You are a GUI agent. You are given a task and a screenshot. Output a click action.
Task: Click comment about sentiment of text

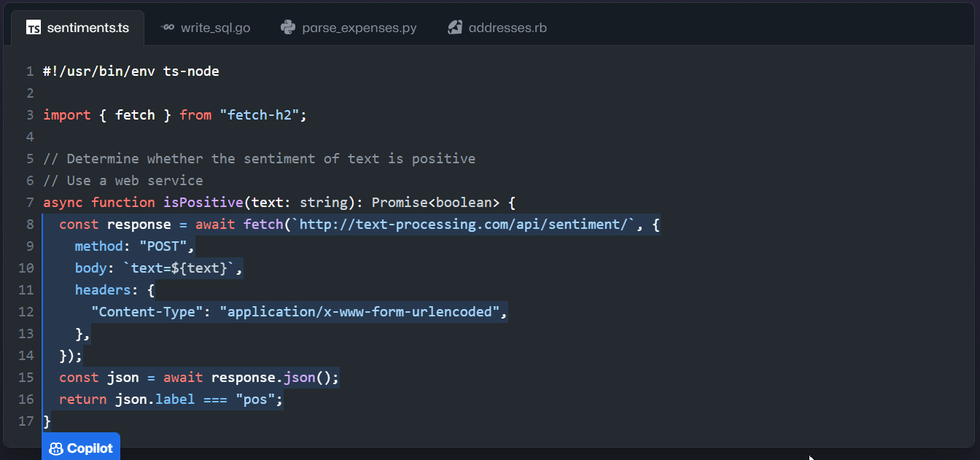tap(260, 159)
